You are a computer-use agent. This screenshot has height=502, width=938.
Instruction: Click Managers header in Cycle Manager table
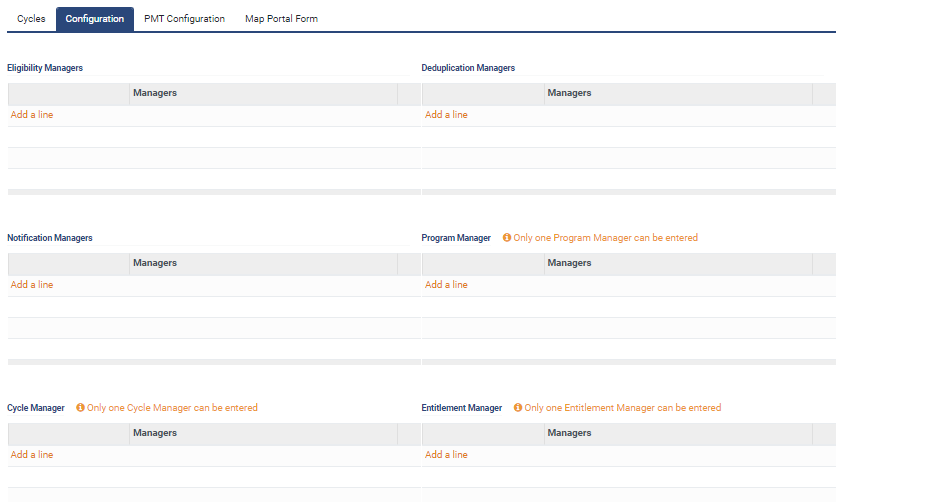(154, 433)
